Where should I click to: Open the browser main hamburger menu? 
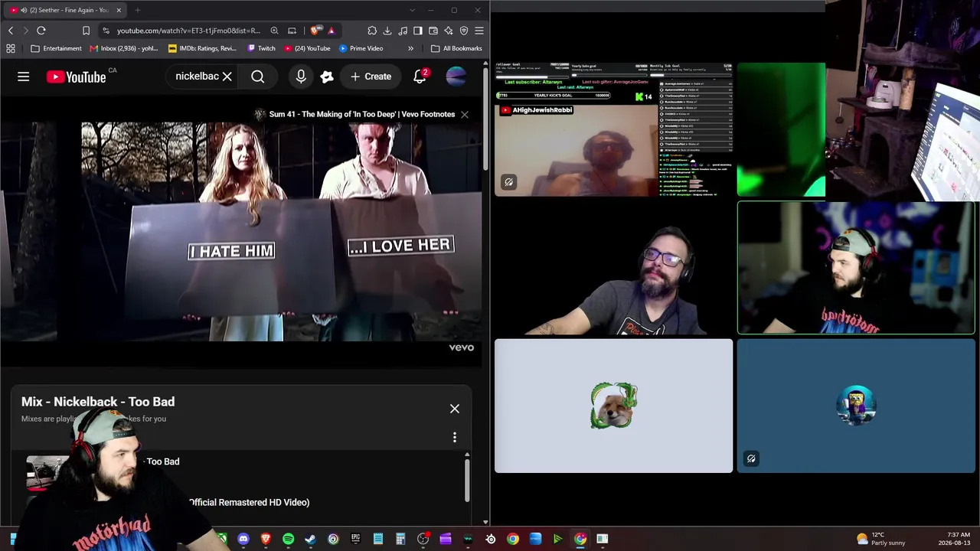tap(479, 31)
